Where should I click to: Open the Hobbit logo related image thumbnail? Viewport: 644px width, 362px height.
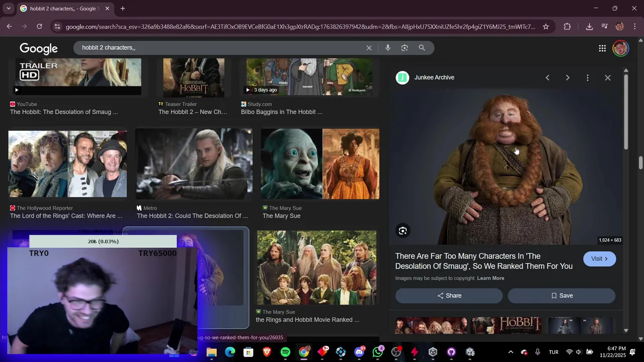point(507,325)
